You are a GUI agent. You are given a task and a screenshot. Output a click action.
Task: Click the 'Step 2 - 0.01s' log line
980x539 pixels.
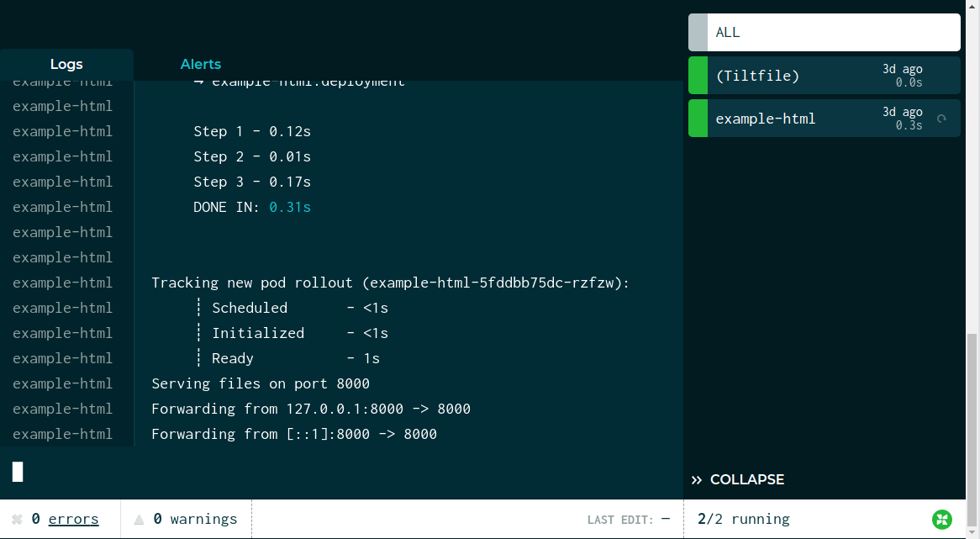tap(252, 156)
